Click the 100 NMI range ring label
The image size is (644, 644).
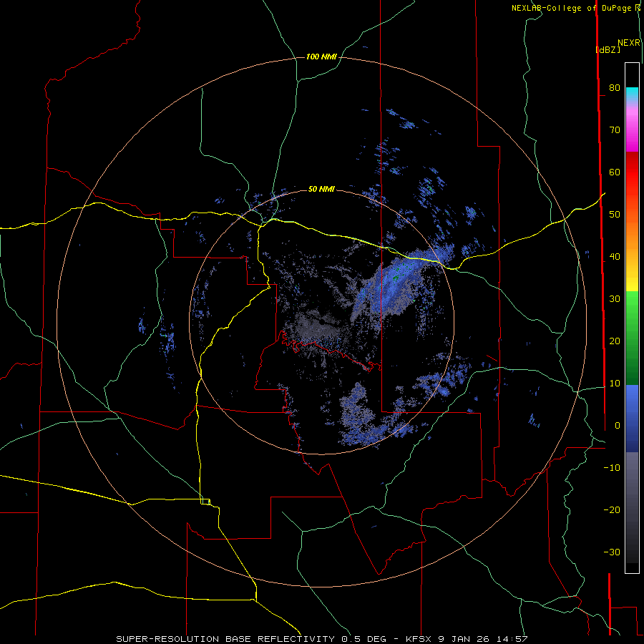(321, 57)
